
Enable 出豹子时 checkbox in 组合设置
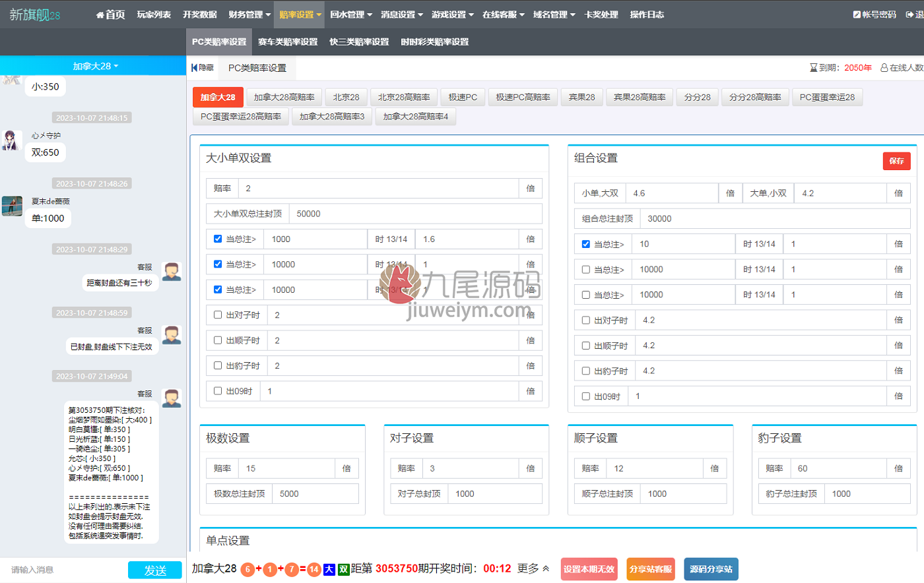(585, 371)
